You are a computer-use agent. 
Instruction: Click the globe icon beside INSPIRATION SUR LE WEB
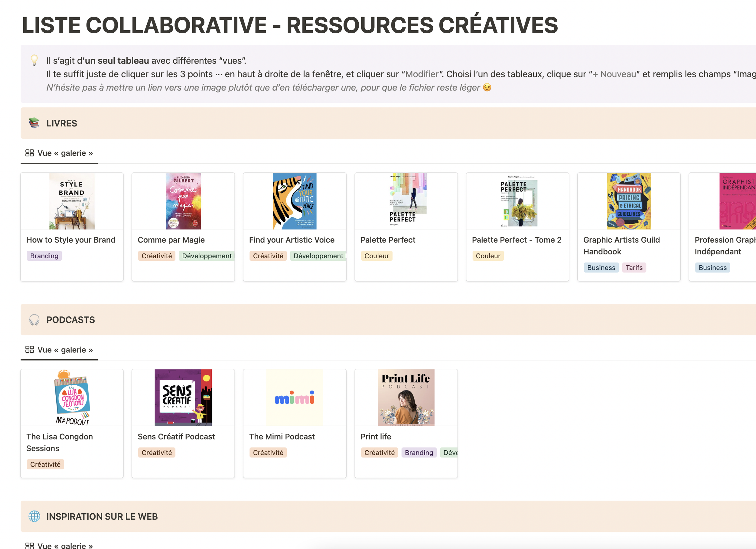point(34,516)
